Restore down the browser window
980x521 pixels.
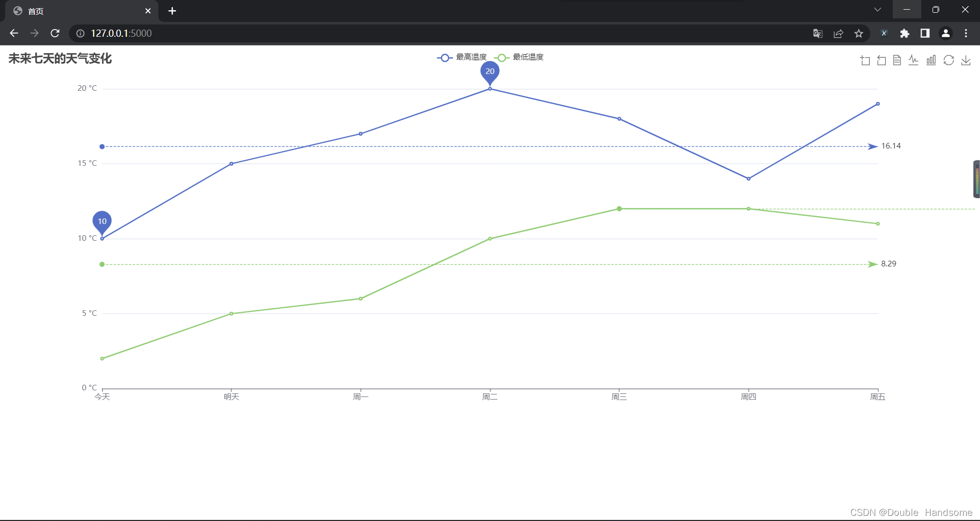point(936,9)
